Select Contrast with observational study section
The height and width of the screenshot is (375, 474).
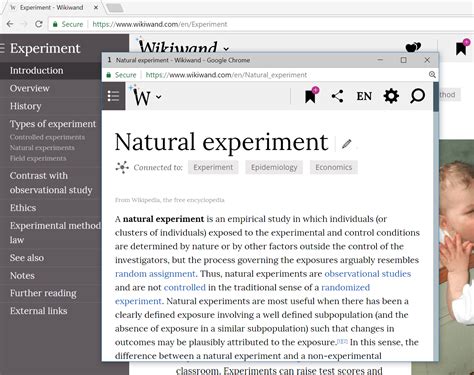pyautogui.click(x=51, y=183)
